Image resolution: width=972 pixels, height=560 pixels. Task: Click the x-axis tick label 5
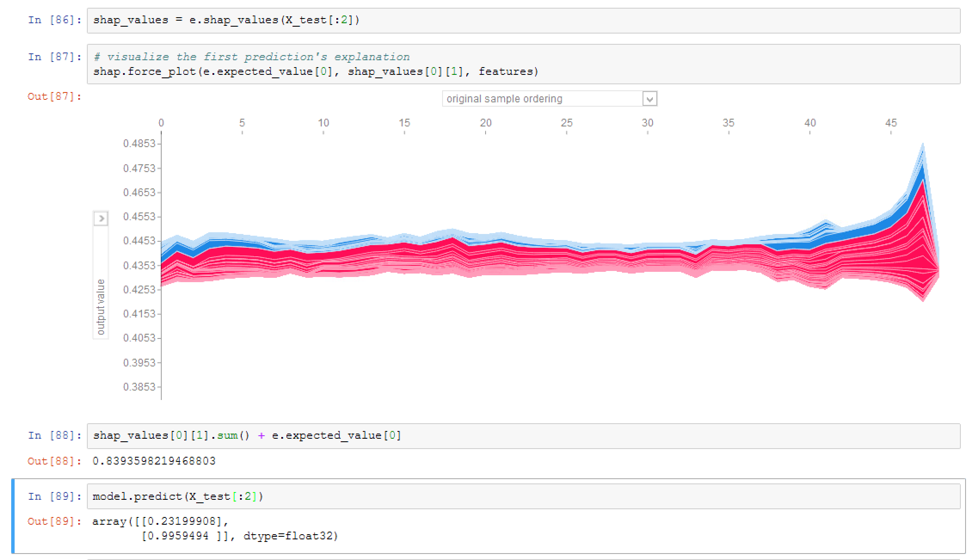point(242,123)
